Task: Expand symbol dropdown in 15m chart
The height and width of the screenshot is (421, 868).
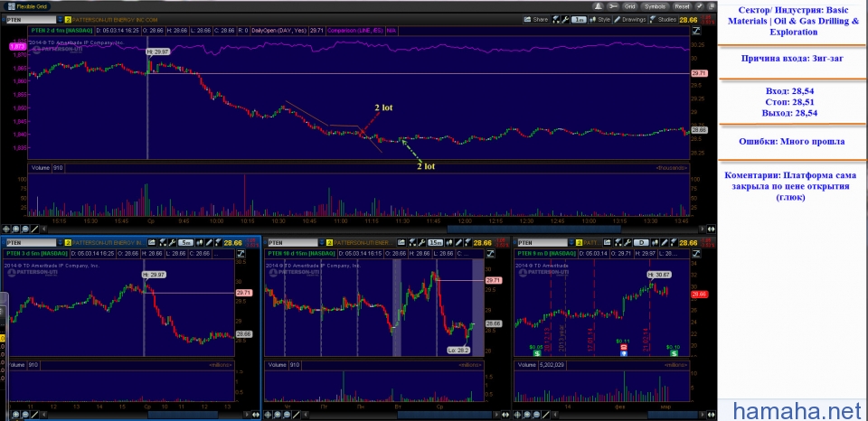Action: coord(322,243)
